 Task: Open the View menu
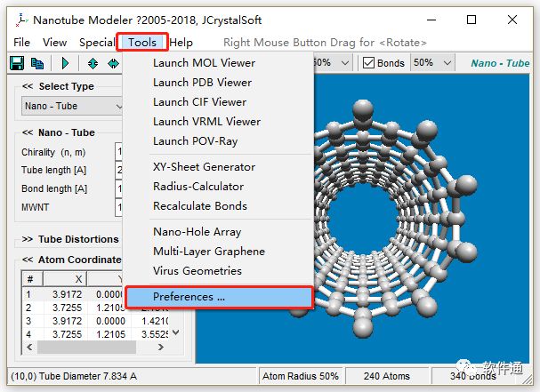tap(54, 43)
